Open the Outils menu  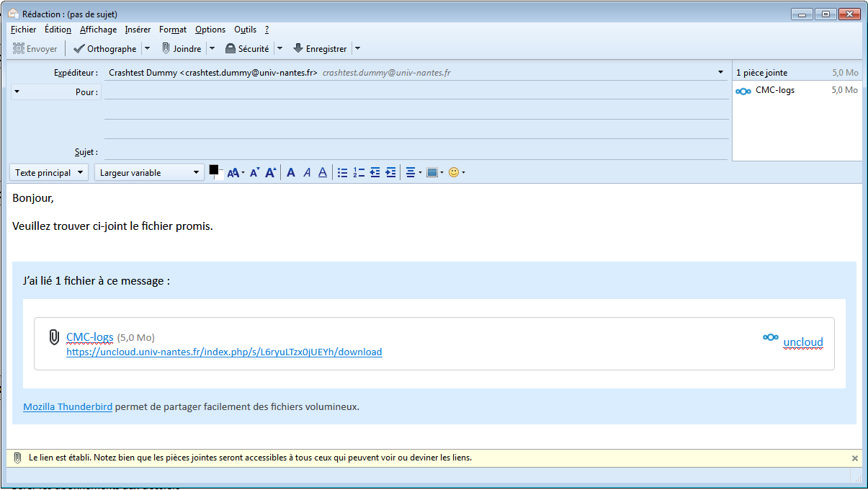245,30
